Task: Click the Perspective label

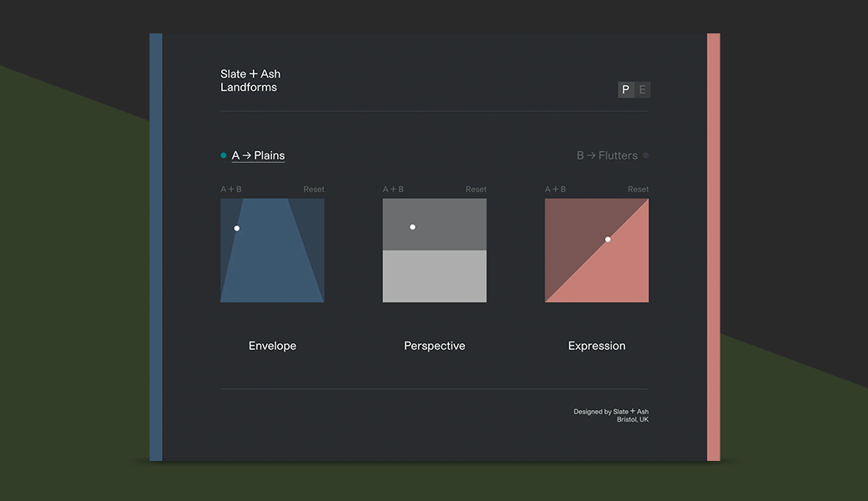Action: [435, 346]
